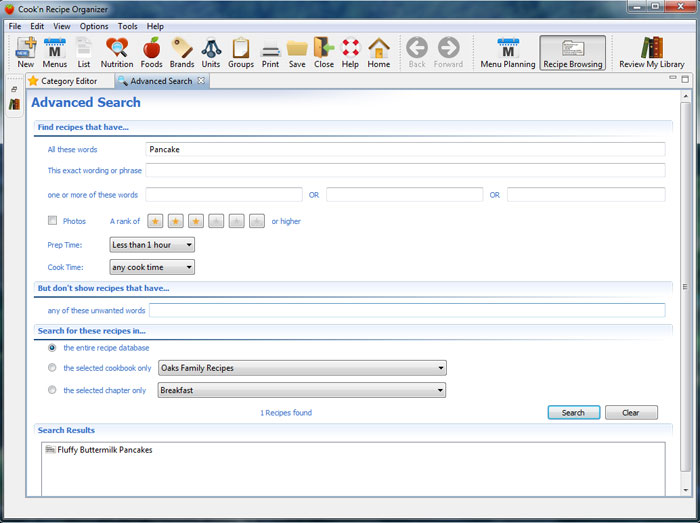Click the exact wording or phrase field
The height and width of the screenshot is (523, 700).
pos(405,170)
